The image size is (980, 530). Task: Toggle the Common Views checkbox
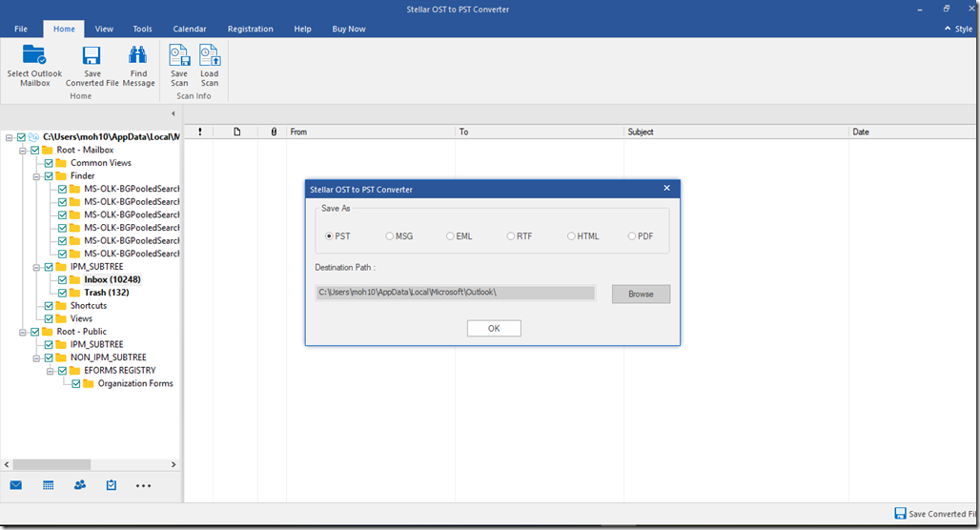(x=49, y=163)
